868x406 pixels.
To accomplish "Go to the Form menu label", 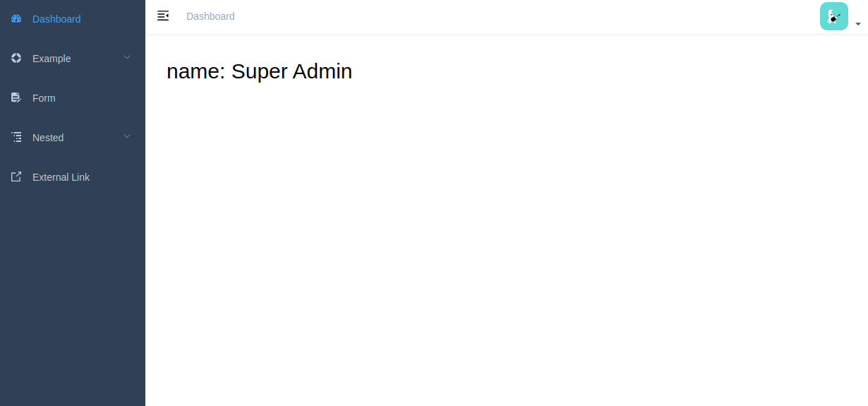I will coord(44,98).
